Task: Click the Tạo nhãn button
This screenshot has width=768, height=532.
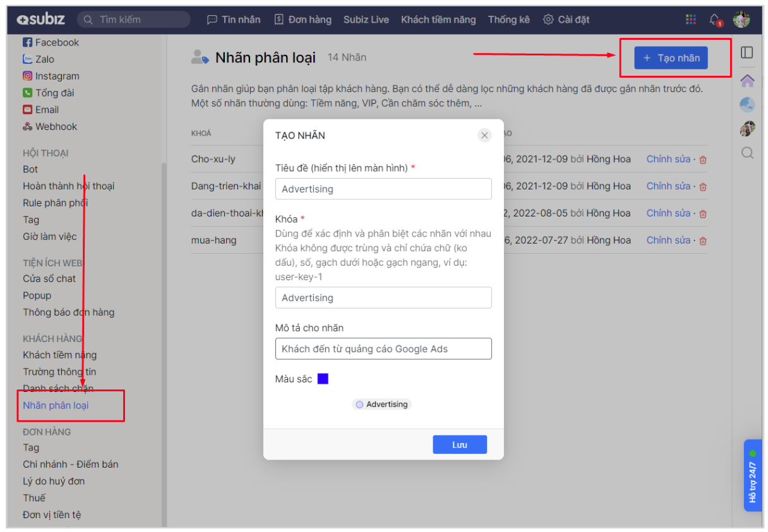Action: [x=671, y=58]
